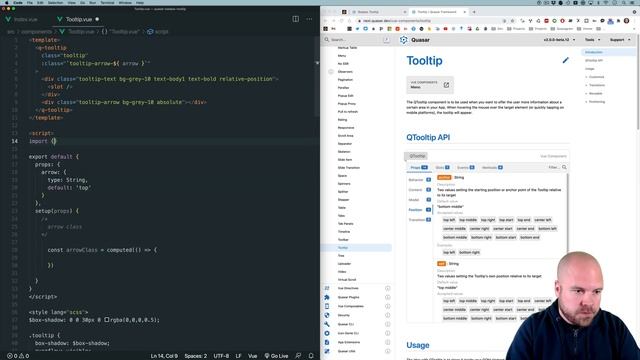
Task: Click the API filter search icon
Action: coord(564,167)
